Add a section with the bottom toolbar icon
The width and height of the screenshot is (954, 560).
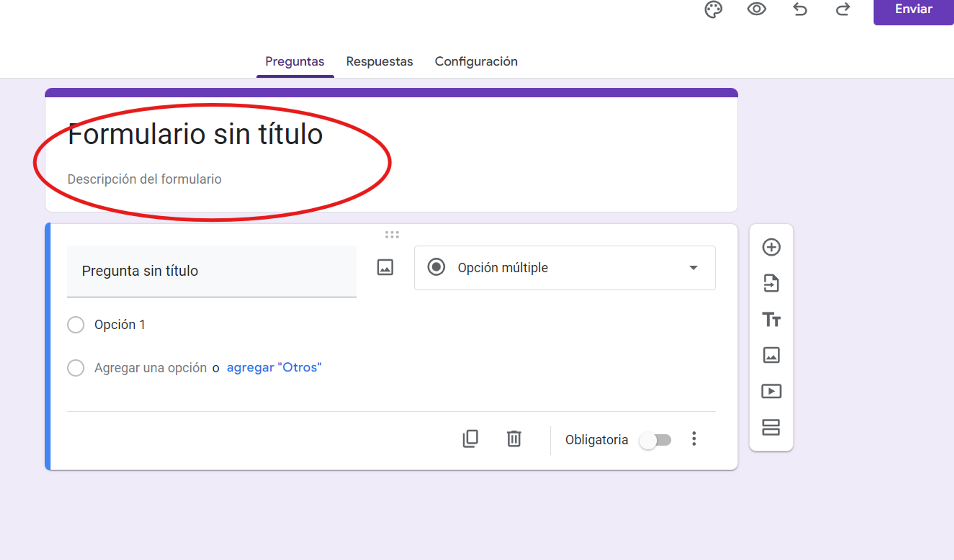pos(771,428)
